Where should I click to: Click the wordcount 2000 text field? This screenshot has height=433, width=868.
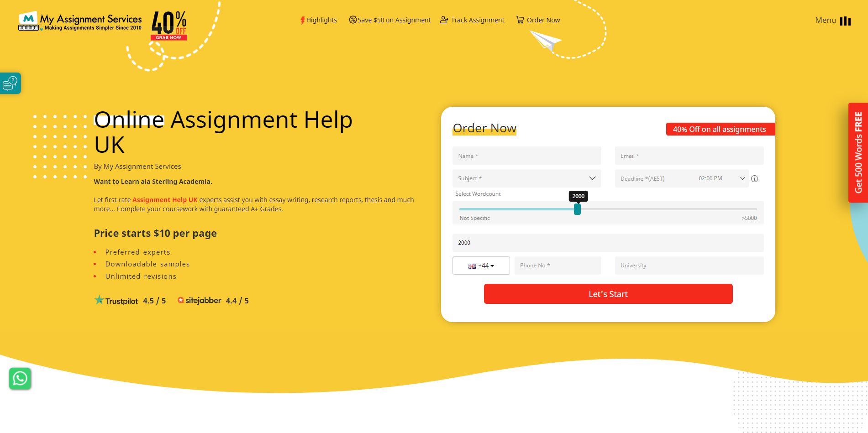[608, 243]
